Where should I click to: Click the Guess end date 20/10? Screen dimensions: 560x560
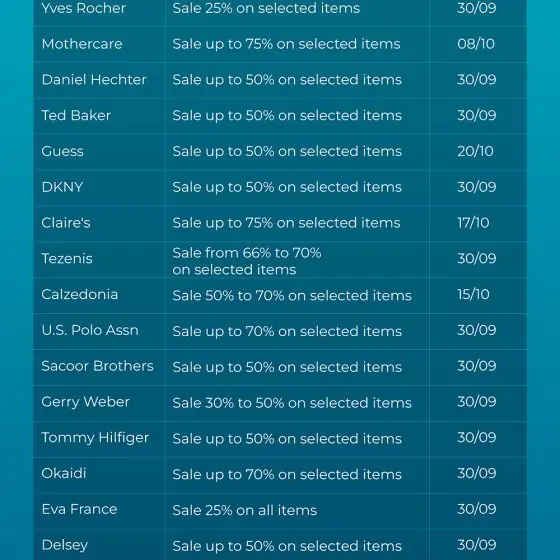click(475, 151)
